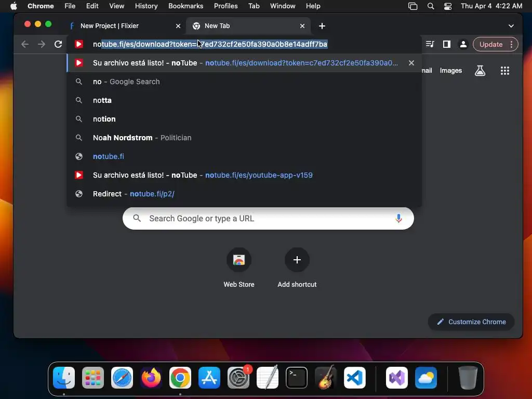Viewport: 532px width, 399px height.
Task: Open Visual Studio from the Dock
Action: coord(396,378)
